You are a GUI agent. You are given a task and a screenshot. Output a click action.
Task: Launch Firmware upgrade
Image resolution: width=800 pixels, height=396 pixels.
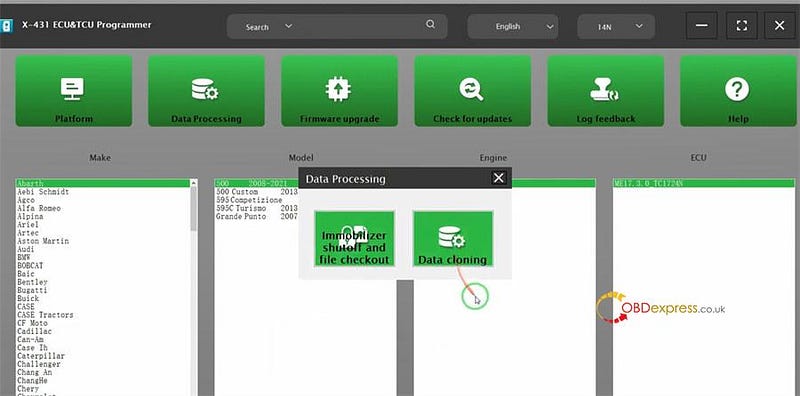[339, 91]
